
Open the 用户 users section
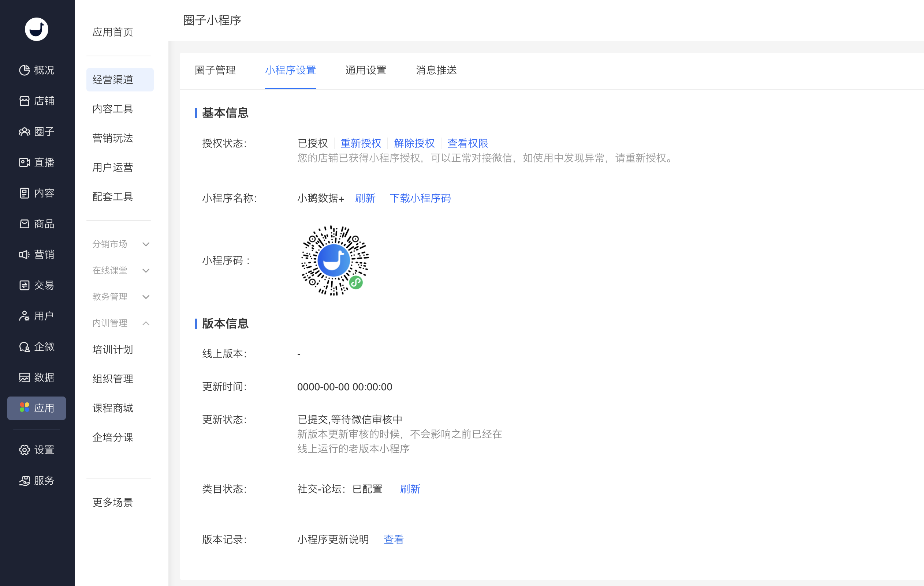click(x=37, y=316)
